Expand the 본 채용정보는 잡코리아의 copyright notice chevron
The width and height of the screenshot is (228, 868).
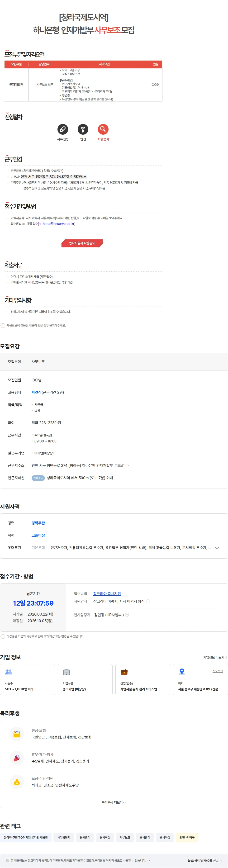point(149,860)
